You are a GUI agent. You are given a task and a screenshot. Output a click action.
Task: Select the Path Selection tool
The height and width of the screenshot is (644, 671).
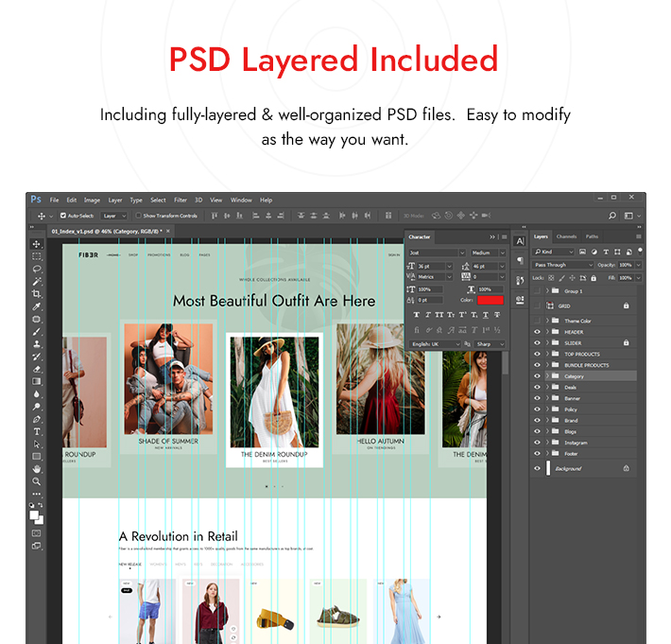[x=37, y=444]
